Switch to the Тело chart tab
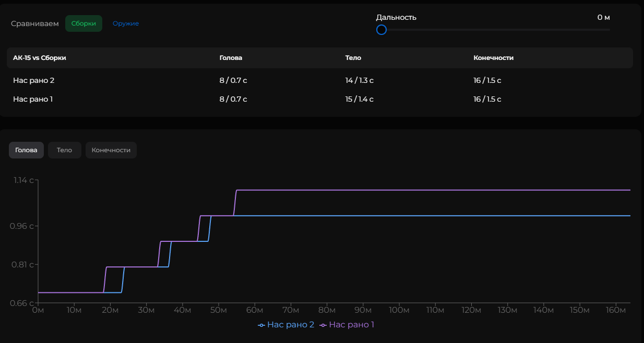This screenshot has width=644, height=343. (64, 150)
